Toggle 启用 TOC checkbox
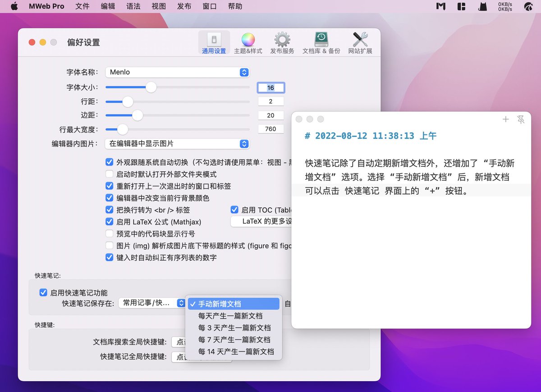 click(234, 210)
